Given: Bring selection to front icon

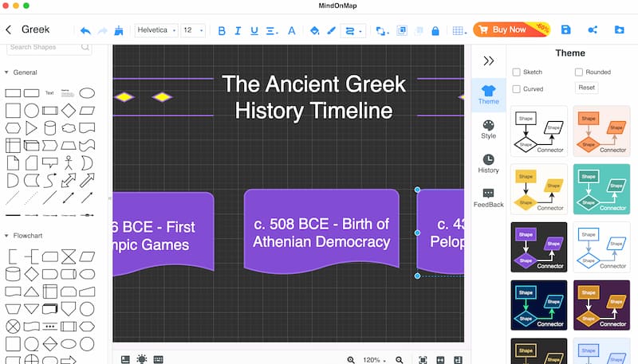Looking at the screenshot, I should tap(402, 30).
